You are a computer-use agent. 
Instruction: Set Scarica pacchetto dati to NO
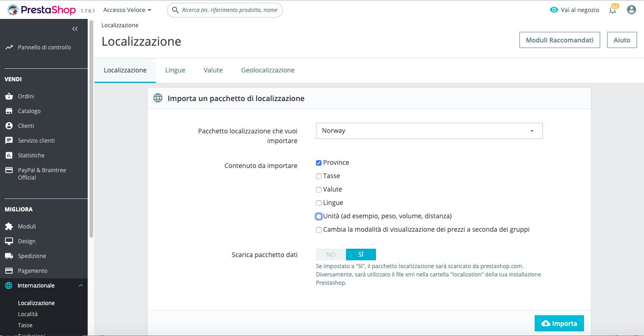point(331,254)
